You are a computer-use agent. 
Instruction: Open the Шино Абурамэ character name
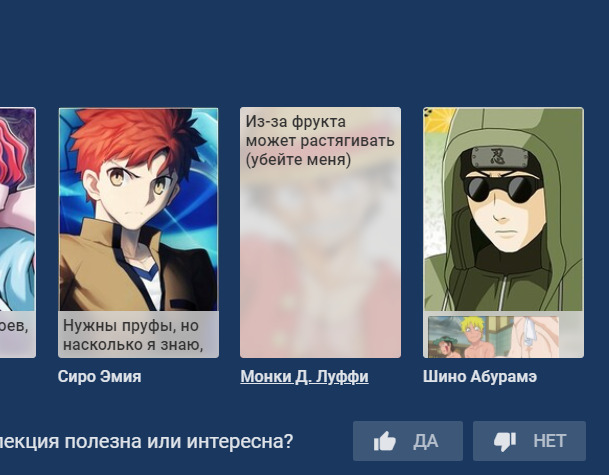tap(480, 376)
